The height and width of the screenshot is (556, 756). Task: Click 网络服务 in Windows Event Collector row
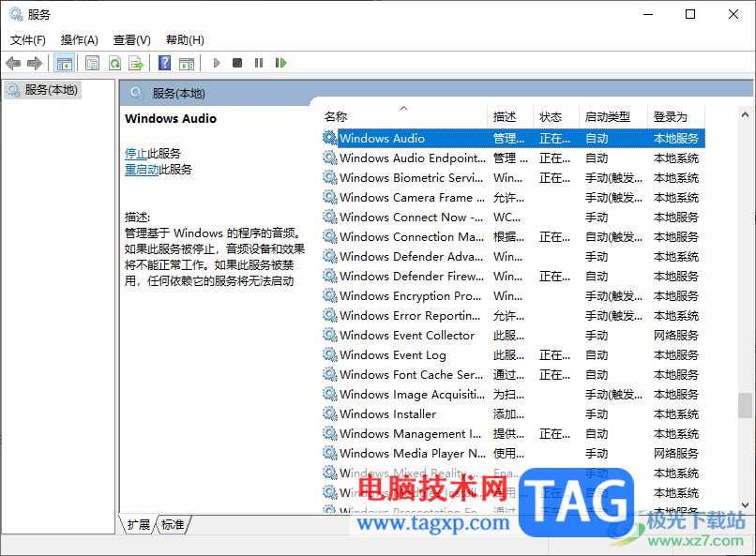(676, 336)
